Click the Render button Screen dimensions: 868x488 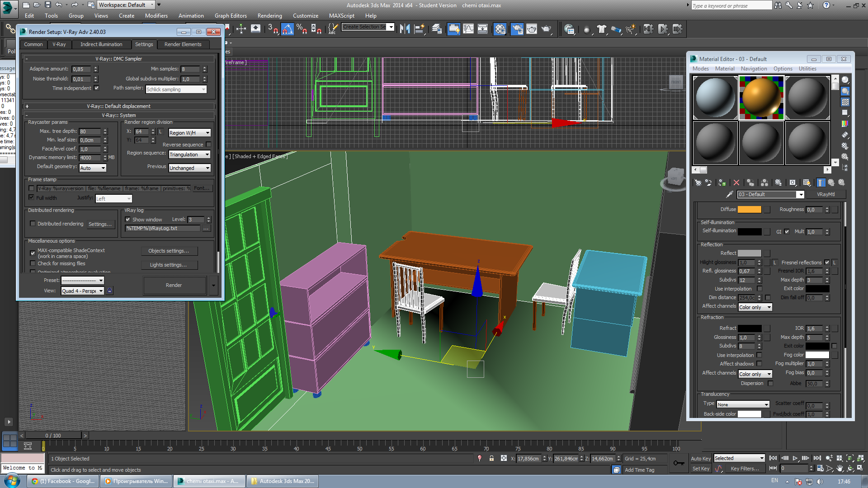pyautogui.click(x=174, y=285)
